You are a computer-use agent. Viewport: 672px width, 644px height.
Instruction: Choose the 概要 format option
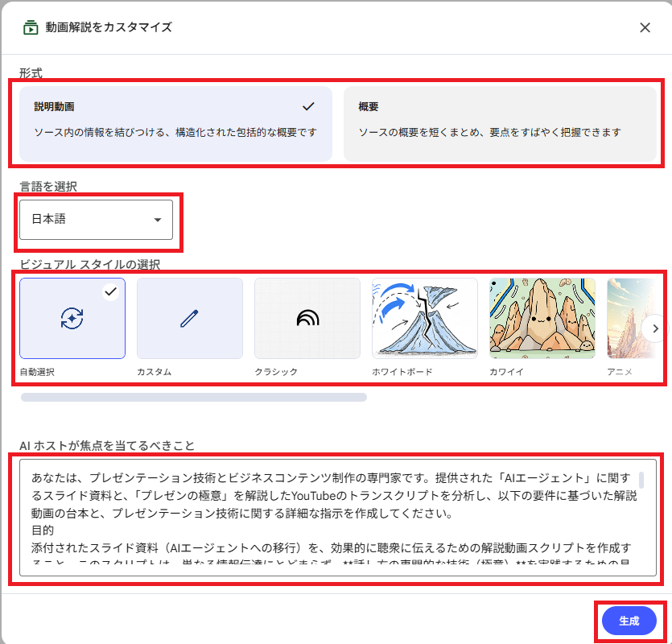point(501,123)
